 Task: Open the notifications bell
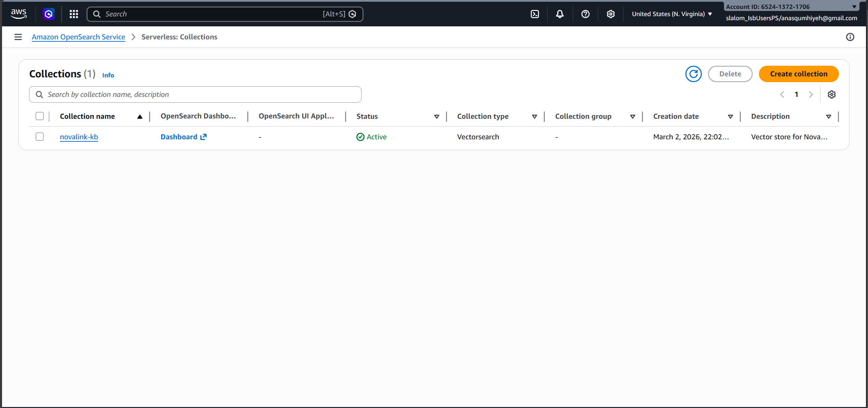pyautogui.click(x=560, y=14)
